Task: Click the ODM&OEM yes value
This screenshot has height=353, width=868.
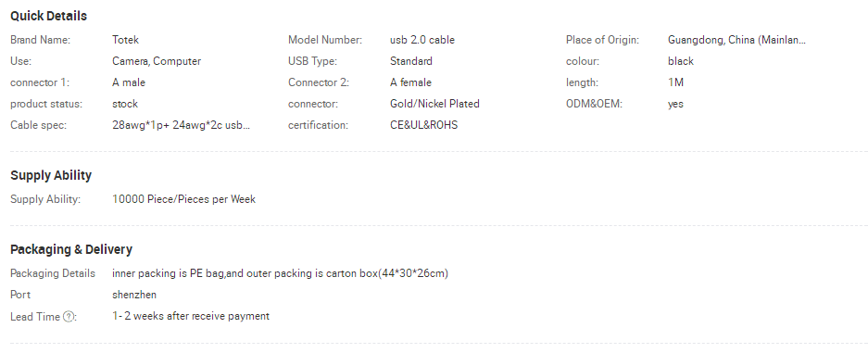Action: (x=675, y=104)
